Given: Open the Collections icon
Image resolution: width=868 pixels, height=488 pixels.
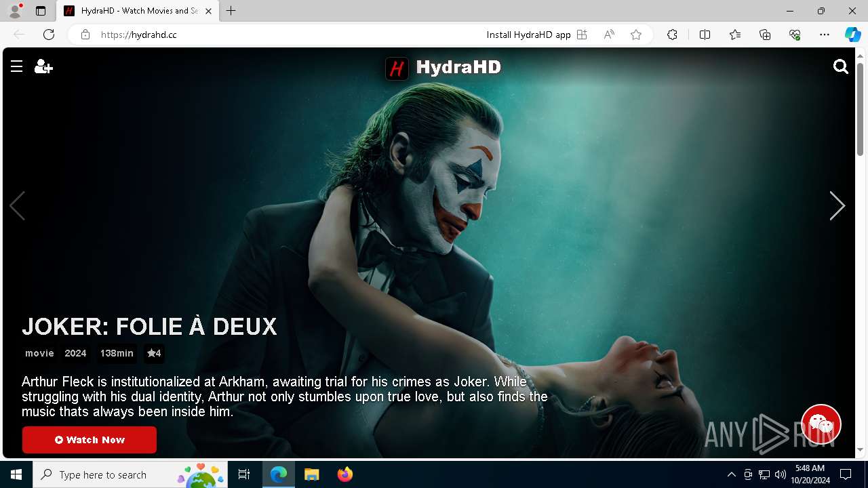Looking at the screenshot, I should pos(765,35).
